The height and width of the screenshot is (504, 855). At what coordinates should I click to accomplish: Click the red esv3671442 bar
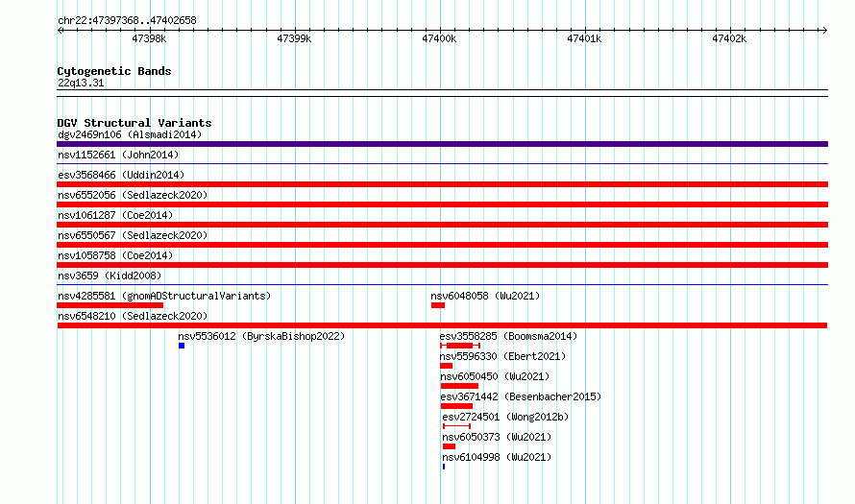456,406
